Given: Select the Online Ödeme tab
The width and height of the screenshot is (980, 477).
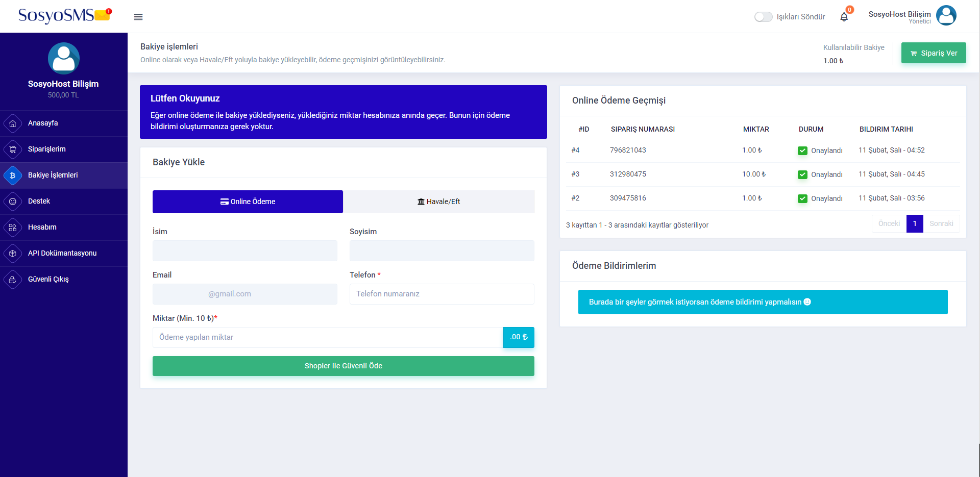Looking at the screenshot, I should point(248,202).
